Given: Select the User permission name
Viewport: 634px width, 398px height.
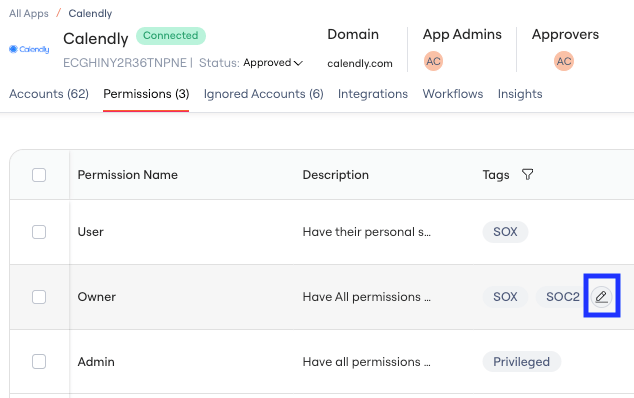Looking at the screenshot, I should tap(91, 232).
